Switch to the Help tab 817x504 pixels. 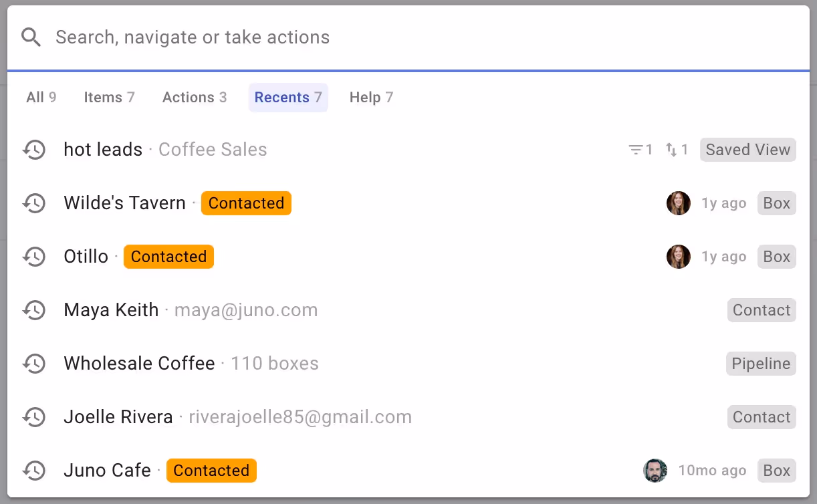370,97
